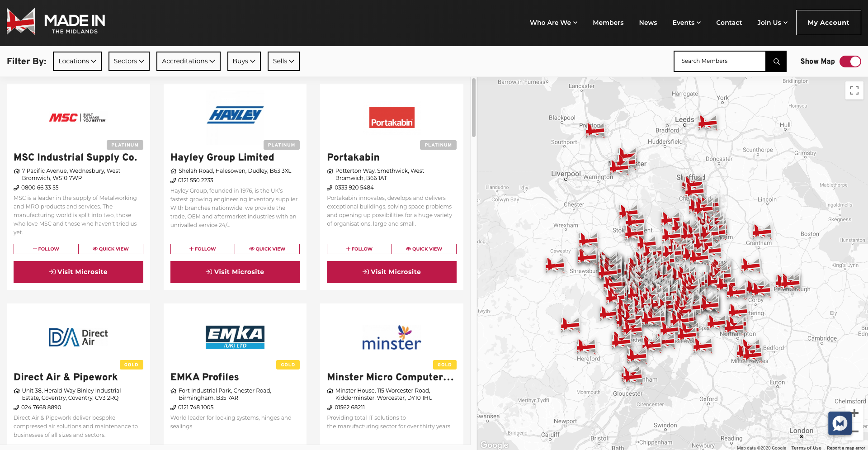The width and height of the screenshot is (868, 450).
Task: Zoom in the map with plus icon
Action: tap(855, 413)
